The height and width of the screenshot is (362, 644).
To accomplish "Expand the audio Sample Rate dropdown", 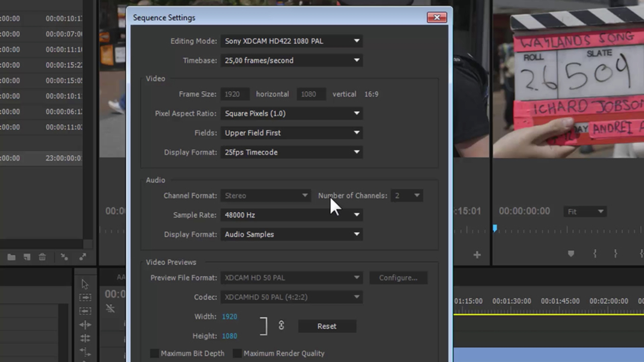I will click(291, 215).
